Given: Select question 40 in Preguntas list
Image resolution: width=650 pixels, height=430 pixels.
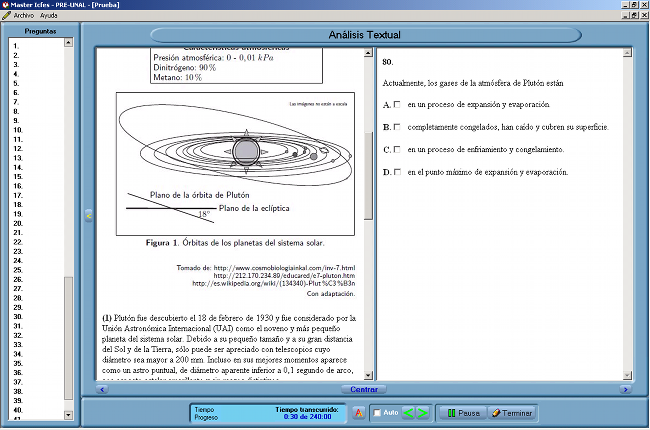Looking at the screenshot, I should pyautogui.click(x=18, y=410).
